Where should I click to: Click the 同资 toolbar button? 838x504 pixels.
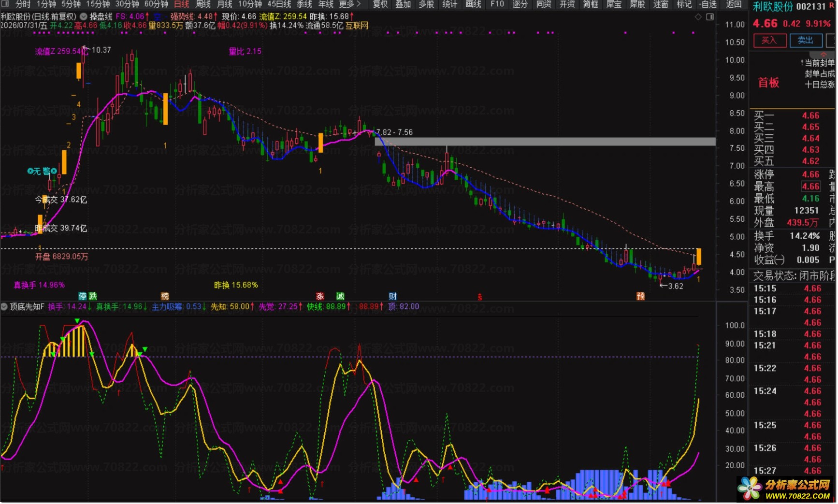tap(544, 4)
